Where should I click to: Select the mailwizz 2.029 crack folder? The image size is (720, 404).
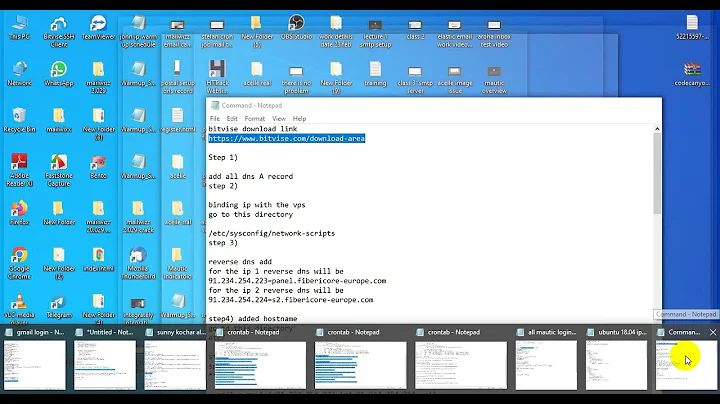138,217
